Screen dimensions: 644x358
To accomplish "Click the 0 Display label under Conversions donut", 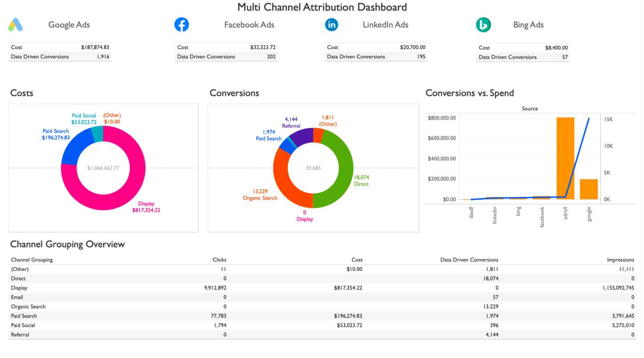I will click(305, 216).
